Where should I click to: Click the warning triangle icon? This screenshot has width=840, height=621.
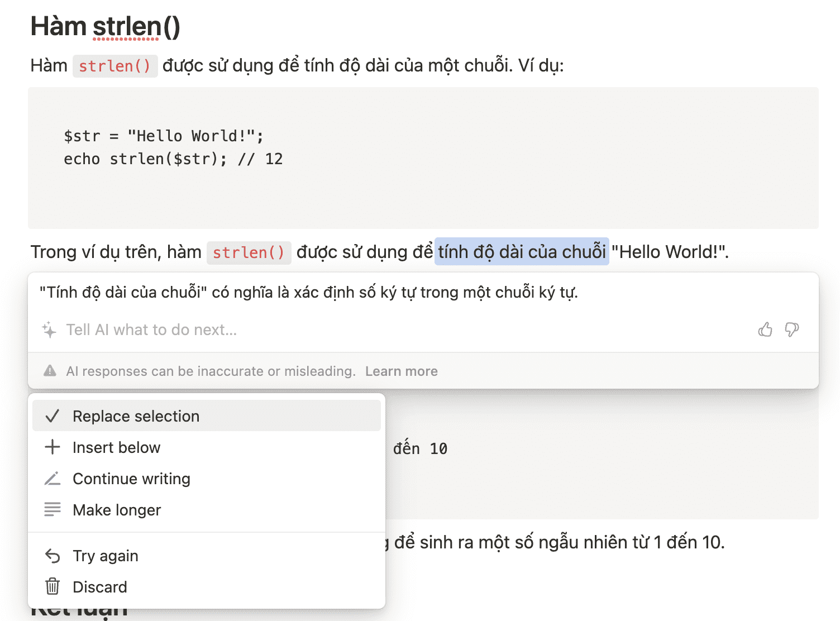coord(50,371)
